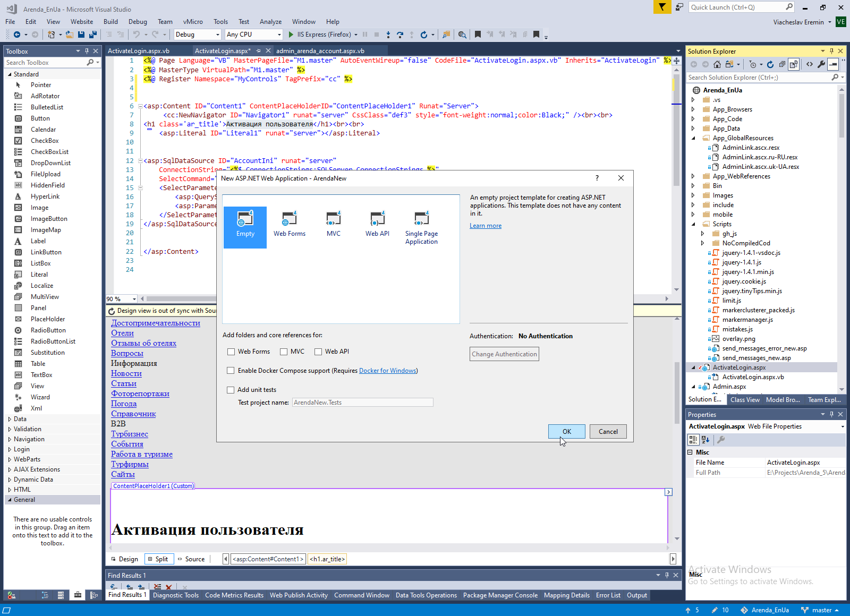Choose Single Page Application template
The height and width of the screenshot is (616, 850).
(x=421, y=228)
